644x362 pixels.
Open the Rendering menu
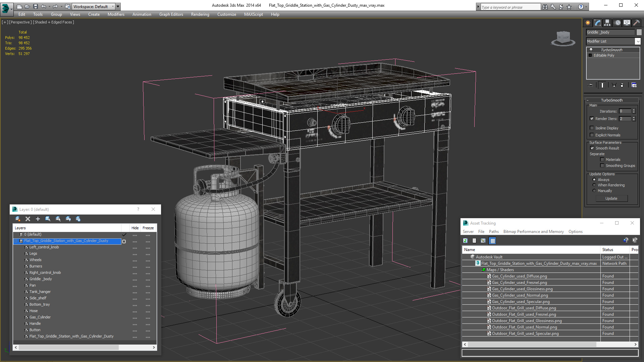click(200, 14)
